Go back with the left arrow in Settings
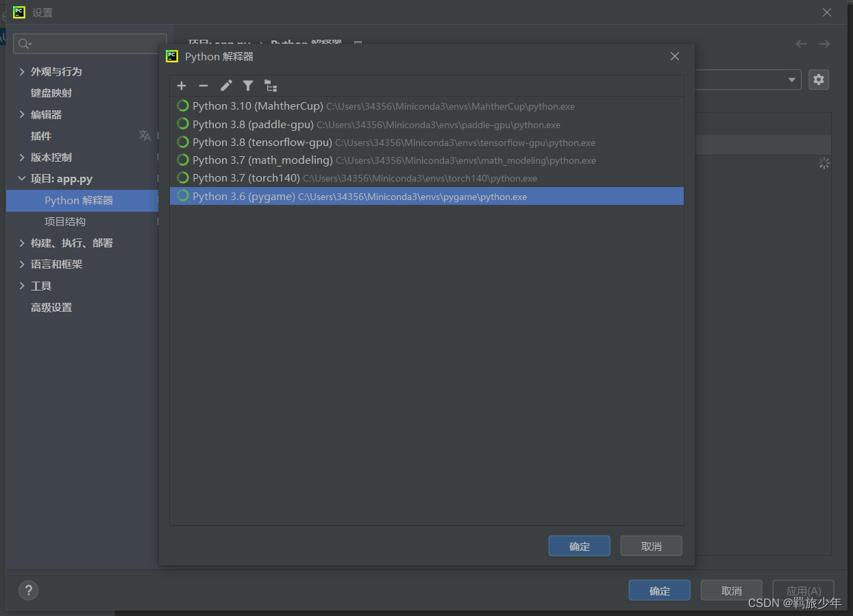 [x=801, y=44]
